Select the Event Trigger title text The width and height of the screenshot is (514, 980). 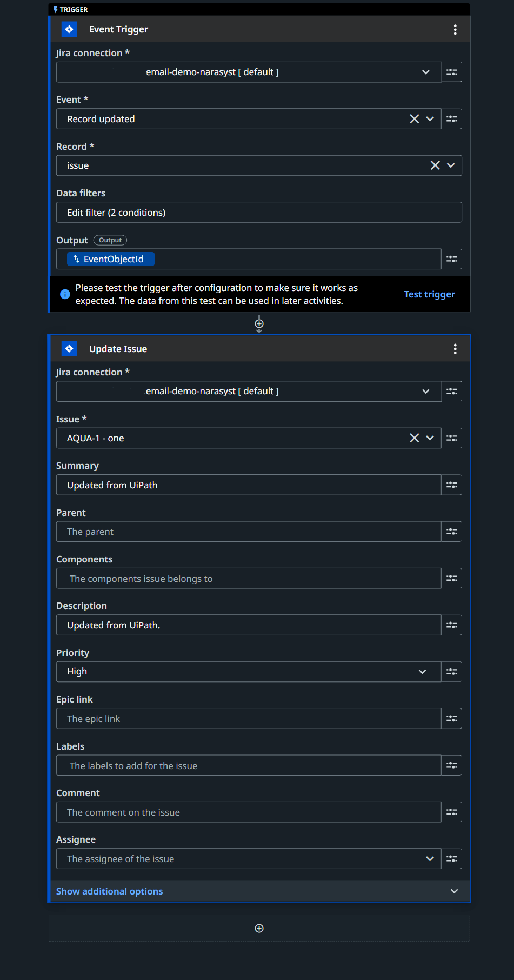coord(118,29)
